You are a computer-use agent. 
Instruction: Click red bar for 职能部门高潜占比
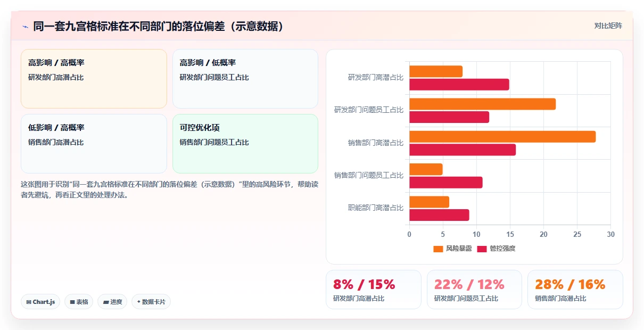(439, 215)
